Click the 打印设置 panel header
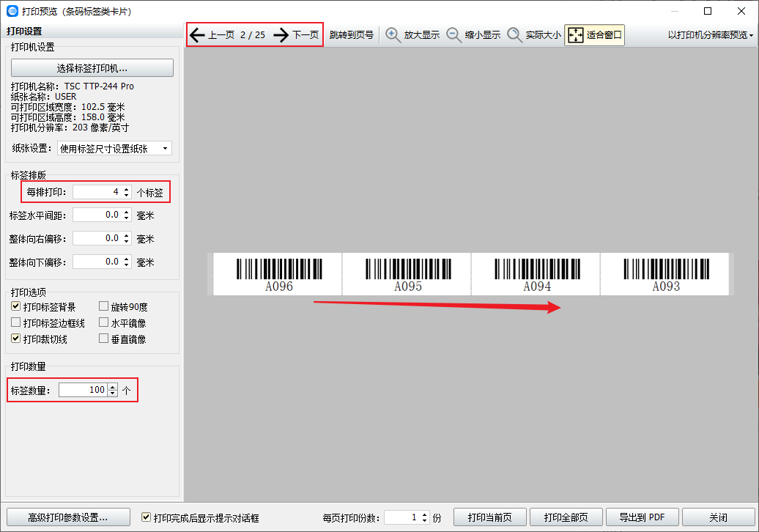The width and height of the screenshot is (759, 532). pyautogui.click(x=24, y=31)
